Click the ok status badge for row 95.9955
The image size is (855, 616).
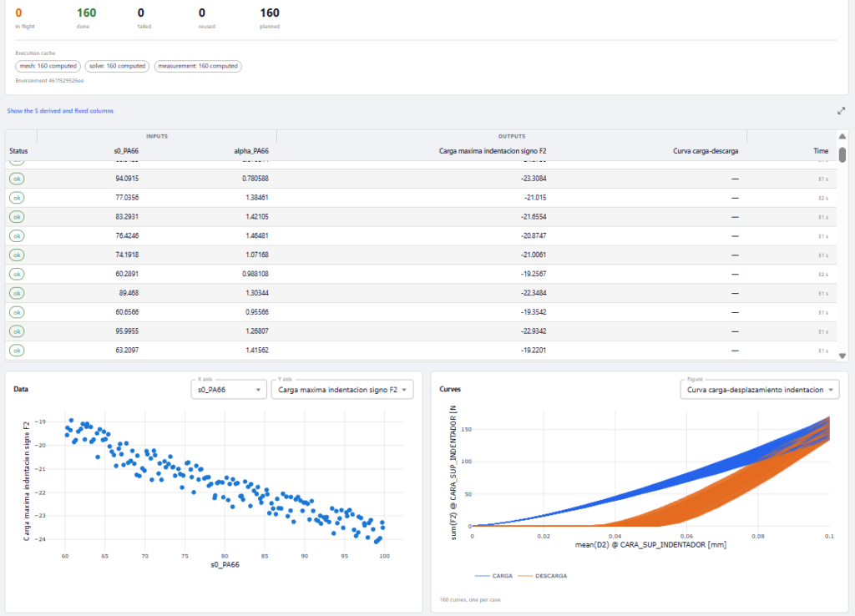[17, 331]
